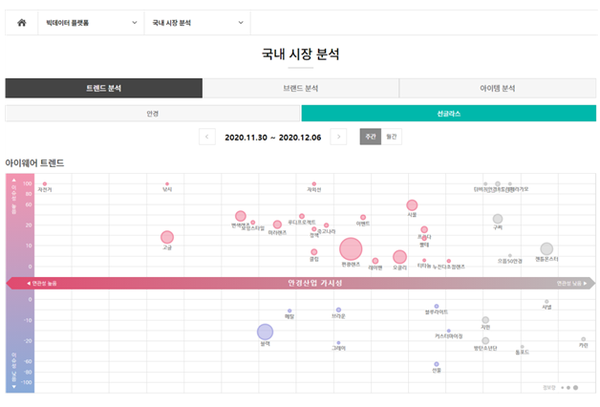Open the 브랜드 분석 tab

pos(300,88)
